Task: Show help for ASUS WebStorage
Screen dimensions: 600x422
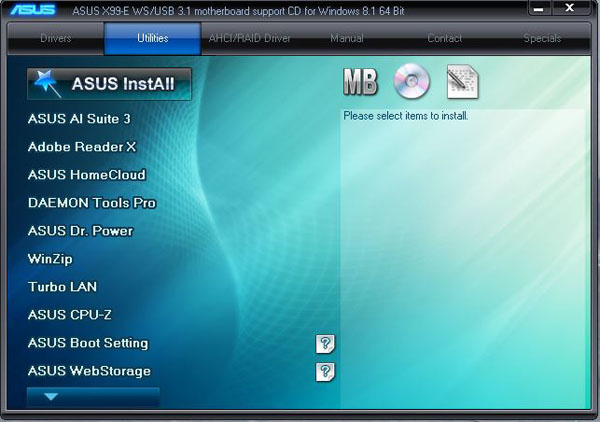Action: [x=325, y=372]
